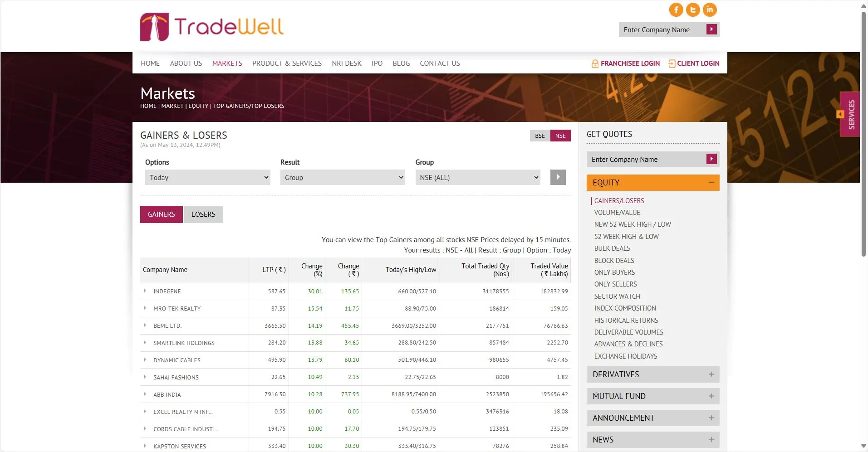Open the ONLY BUYERS sidebar link
The image size is (868, 452).
pyautogui.click(x=614, y=272)
